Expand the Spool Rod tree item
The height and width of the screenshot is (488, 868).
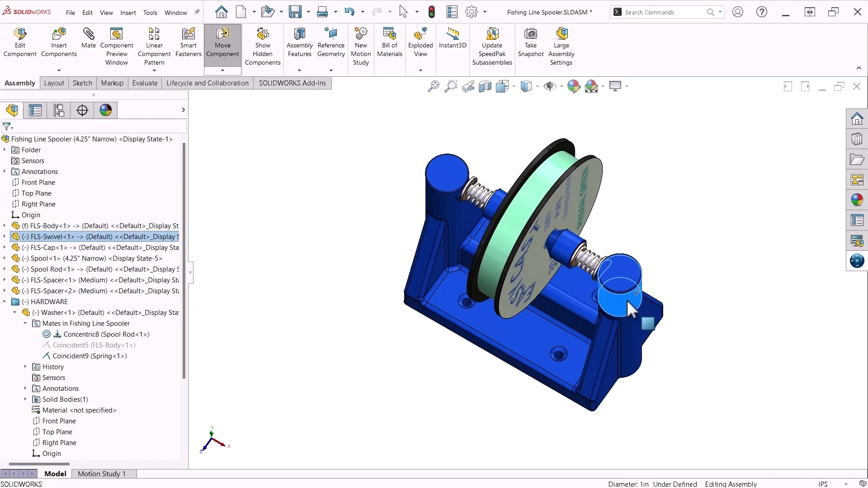5,269
